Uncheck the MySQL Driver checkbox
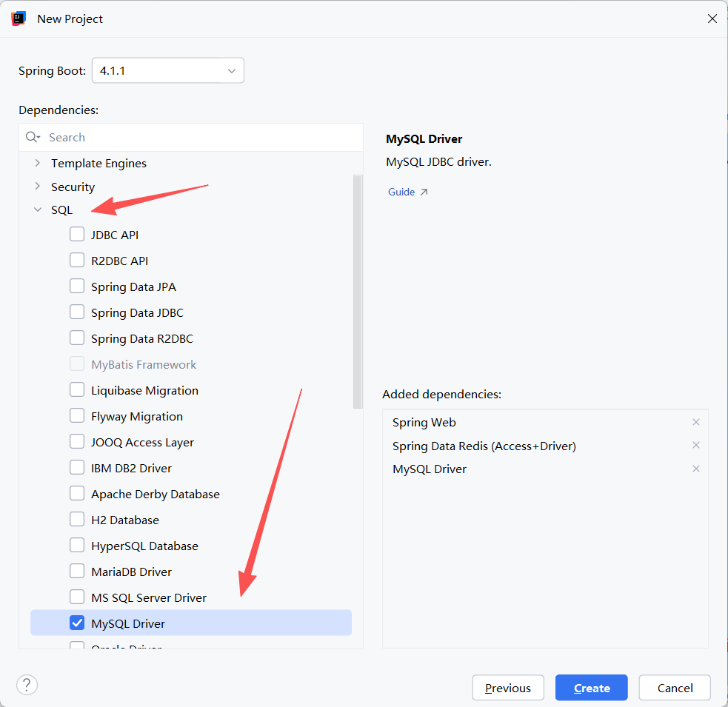The image size is (728, 707). pyautogui.click(x=77, y=623)
